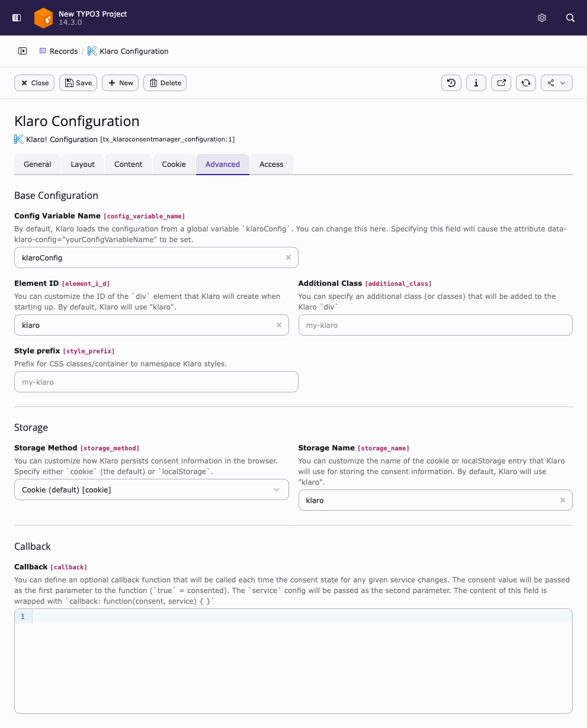Viewport: 587px width, 728px height.
Task: Click the [storage_method] field tag
Action: tap(110, 449)
